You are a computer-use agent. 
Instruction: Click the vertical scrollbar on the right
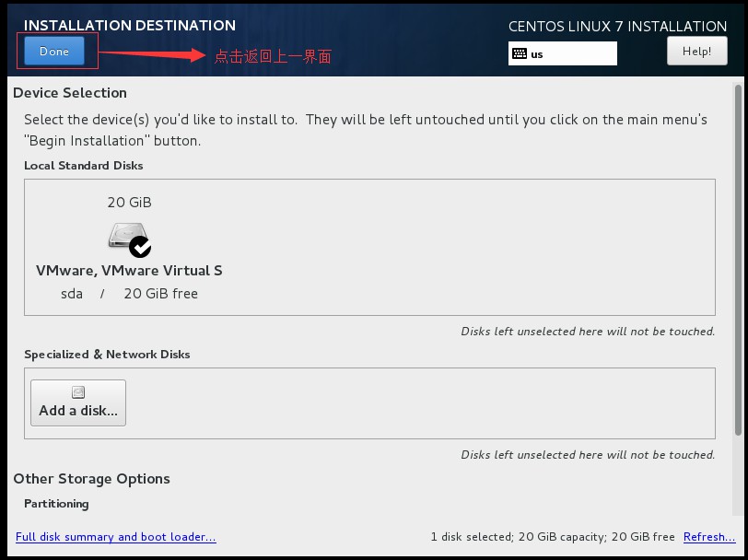click(738, 258)
